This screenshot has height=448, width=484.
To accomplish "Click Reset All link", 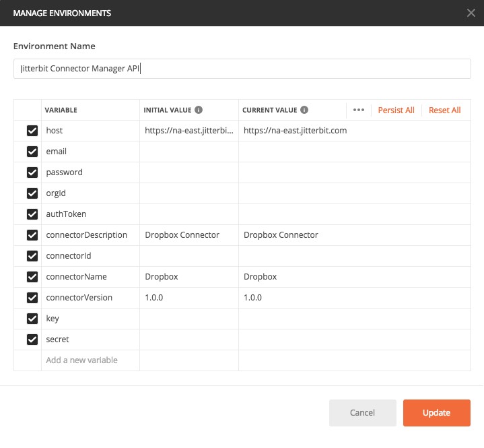I will coord(444,110).
